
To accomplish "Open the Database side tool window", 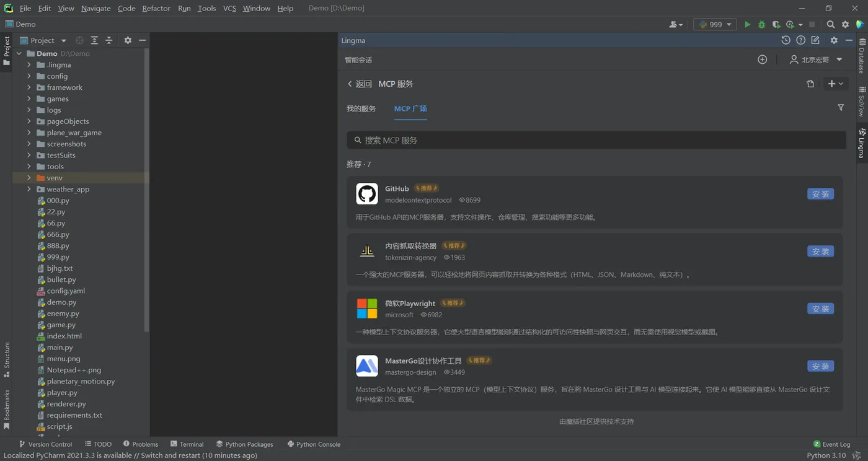I will click(x=862, y=56).
